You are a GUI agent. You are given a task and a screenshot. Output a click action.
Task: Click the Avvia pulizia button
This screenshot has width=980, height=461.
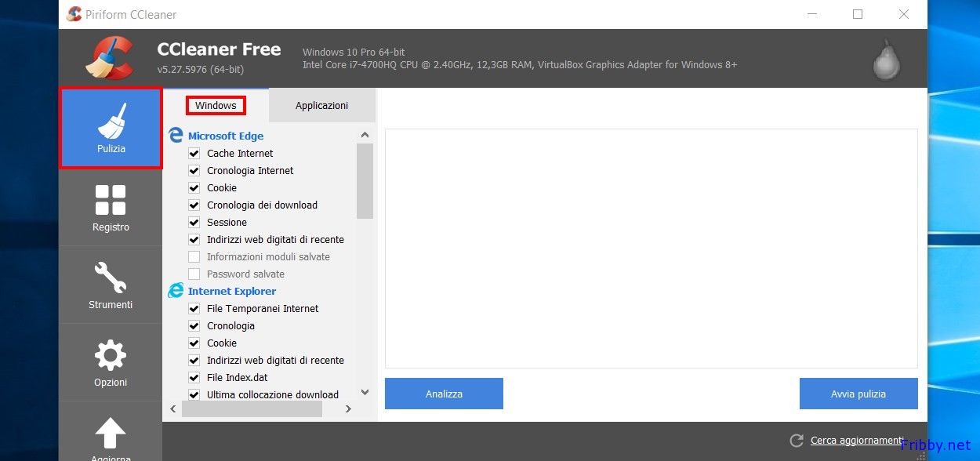click(858, 394)
